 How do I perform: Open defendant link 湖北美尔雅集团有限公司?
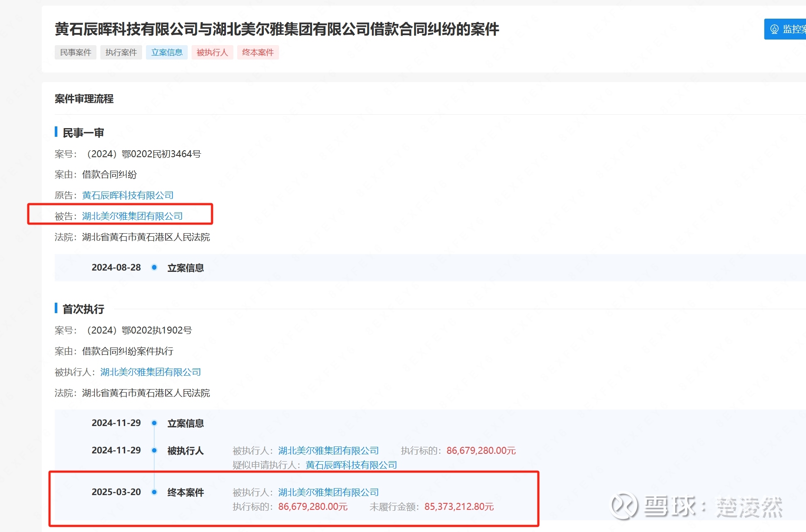pyautogui.click(x=133, y=216)
